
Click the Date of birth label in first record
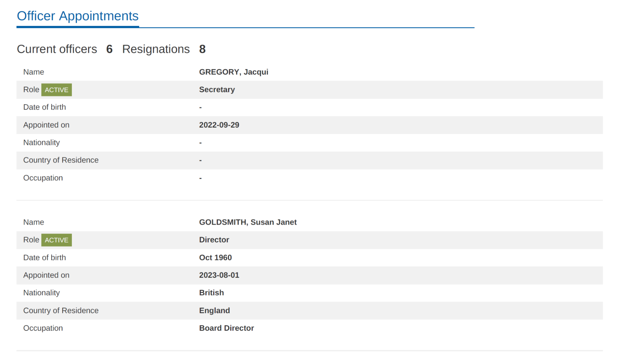pos(45,107)
